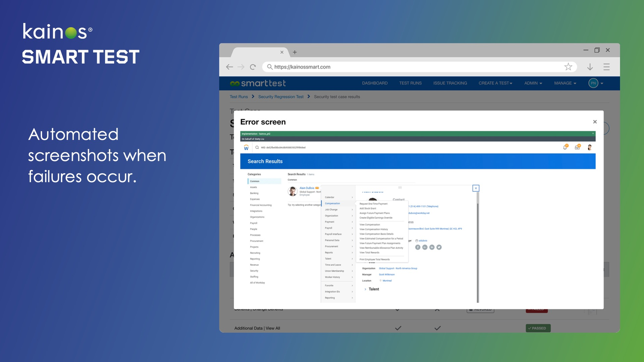Open the LinkedIn icon on the profile
Screen dimensions: 644x362
pos(431,247)
